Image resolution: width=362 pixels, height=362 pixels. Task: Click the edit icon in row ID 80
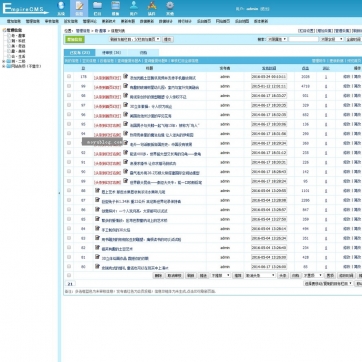point(97,267)
